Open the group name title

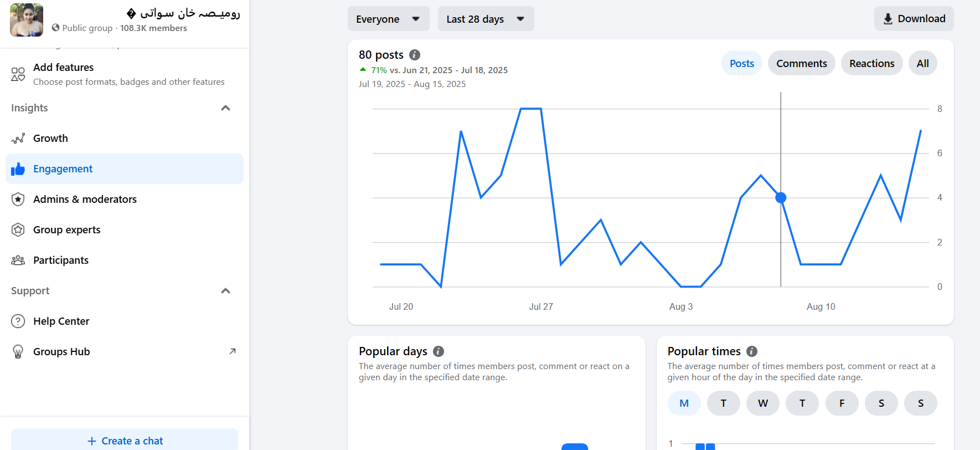(x=183, y=13)
